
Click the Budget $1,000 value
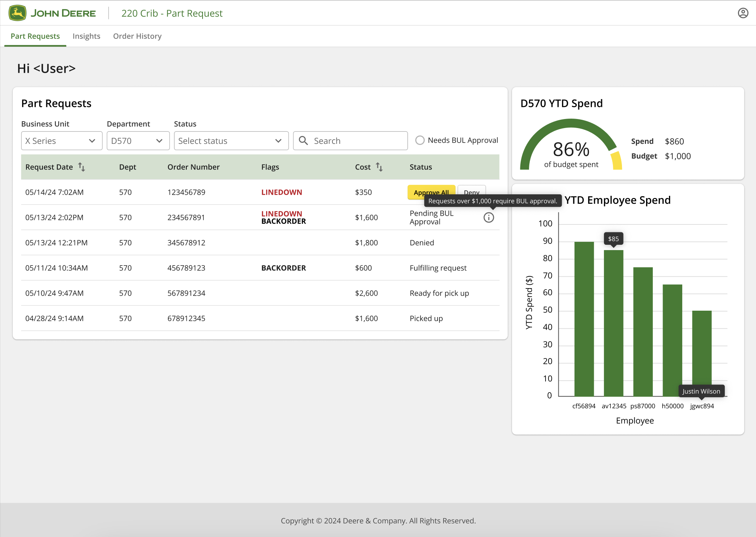coord(678,156)
